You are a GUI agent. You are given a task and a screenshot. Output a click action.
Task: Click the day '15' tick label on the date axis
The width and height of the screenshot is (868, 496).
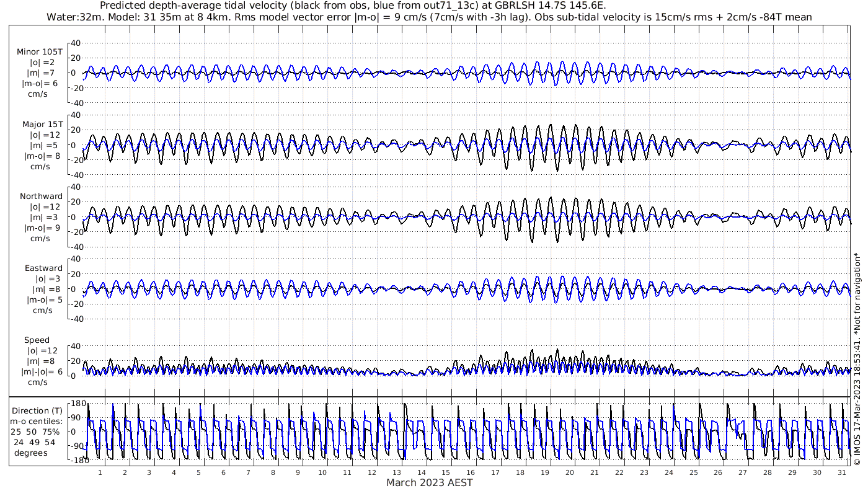coord(446,472)
